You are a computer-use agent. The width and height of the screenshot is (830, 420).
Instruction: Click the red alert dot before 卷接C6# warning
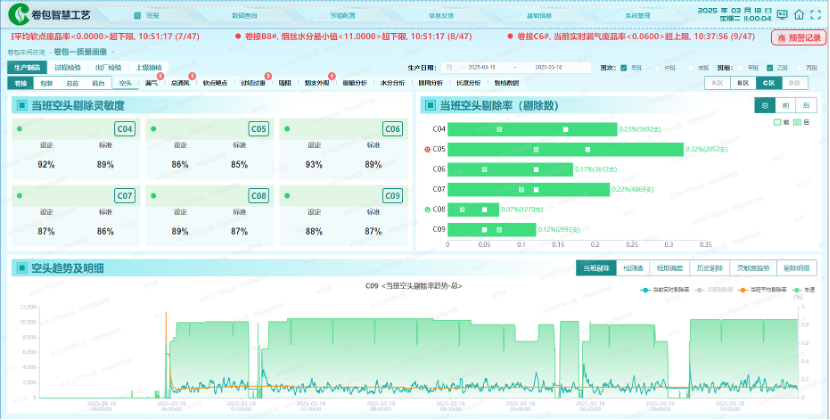[x=510, y=37]
